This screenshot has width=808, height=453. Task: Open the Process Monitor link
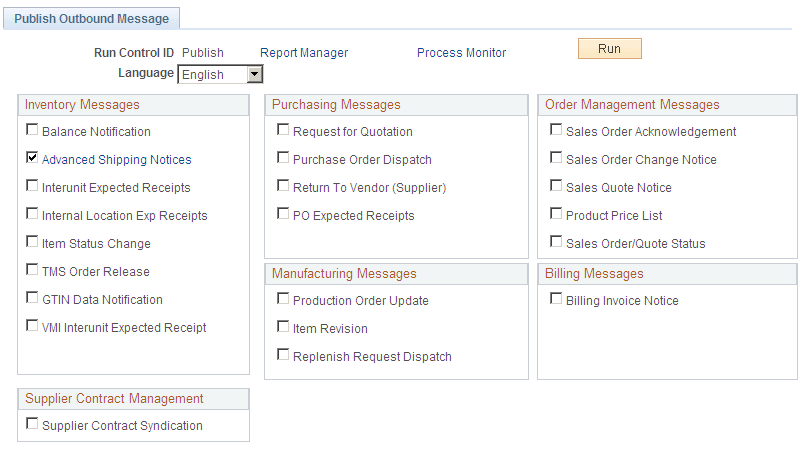[x=461, y=53]
